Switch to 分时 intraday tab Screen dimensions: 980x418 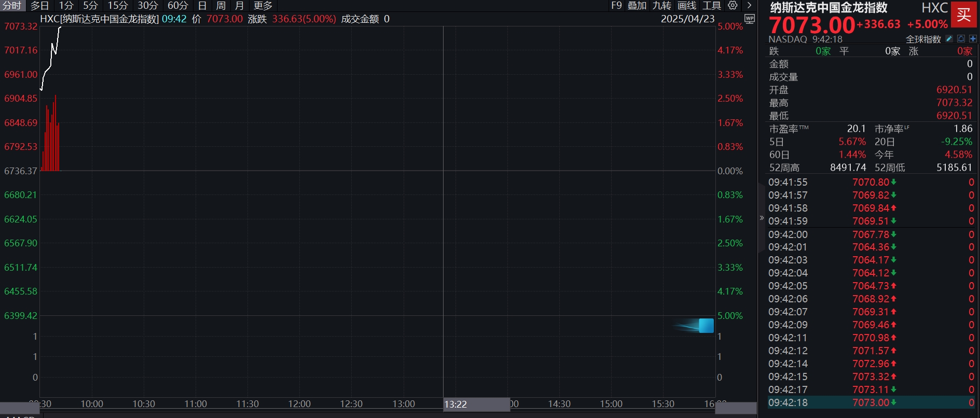coord(12,6)
